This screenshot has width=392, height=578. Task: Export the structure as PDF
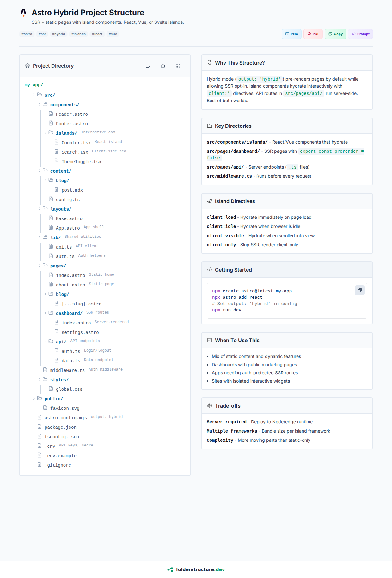(x=313, y=34)
